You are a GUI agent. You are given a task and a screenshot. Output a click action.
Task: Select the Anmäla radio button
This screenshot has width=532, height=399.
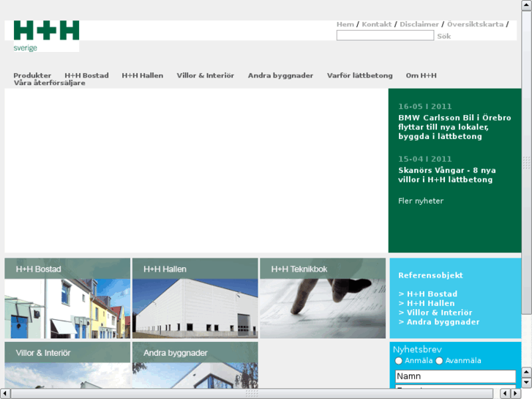[x=399, y=361]
